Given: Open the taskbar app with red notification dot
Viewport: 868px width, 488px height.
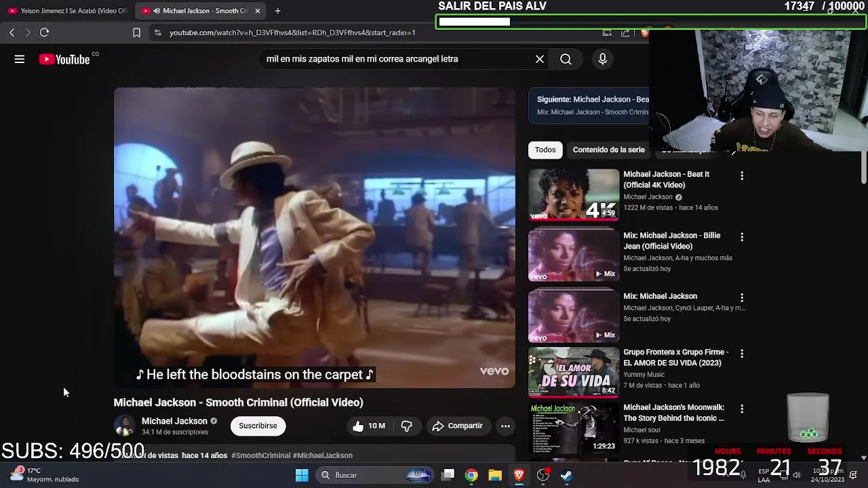Looking at the screenshot, I should point(542,475).
